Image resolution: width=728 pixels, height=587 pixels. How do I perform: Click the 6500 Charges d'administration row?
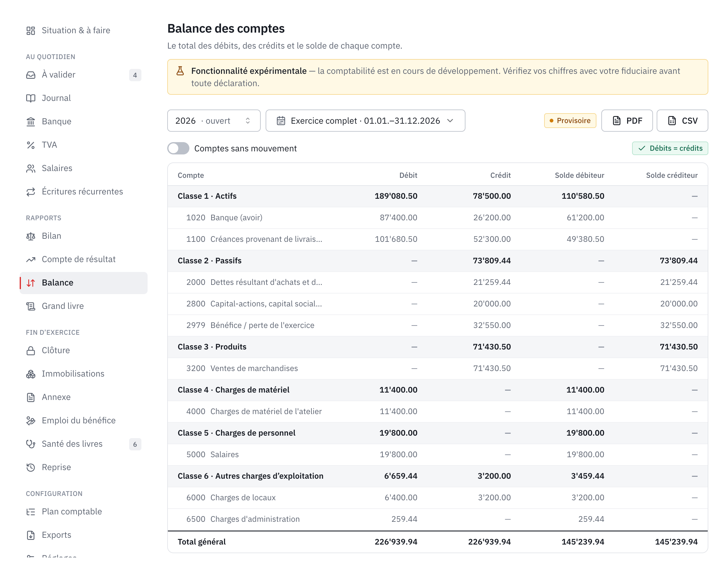[437, 519]
